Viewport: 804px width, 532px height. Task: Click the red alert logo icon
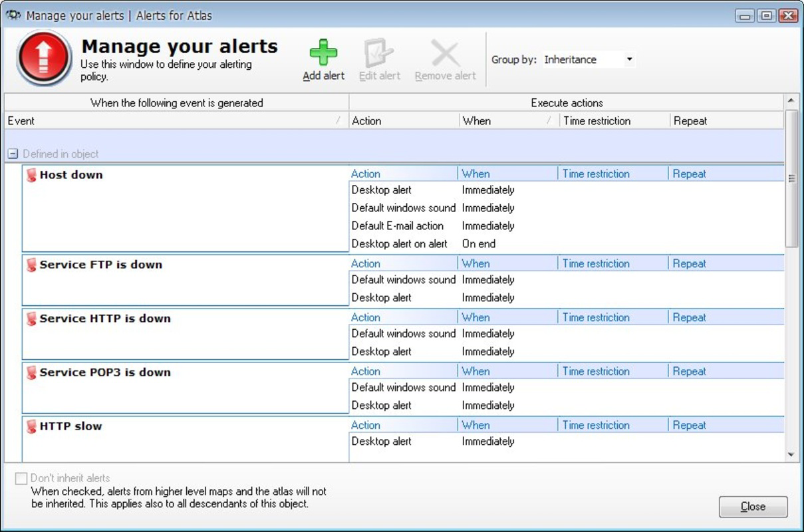(x=44, y=58)
